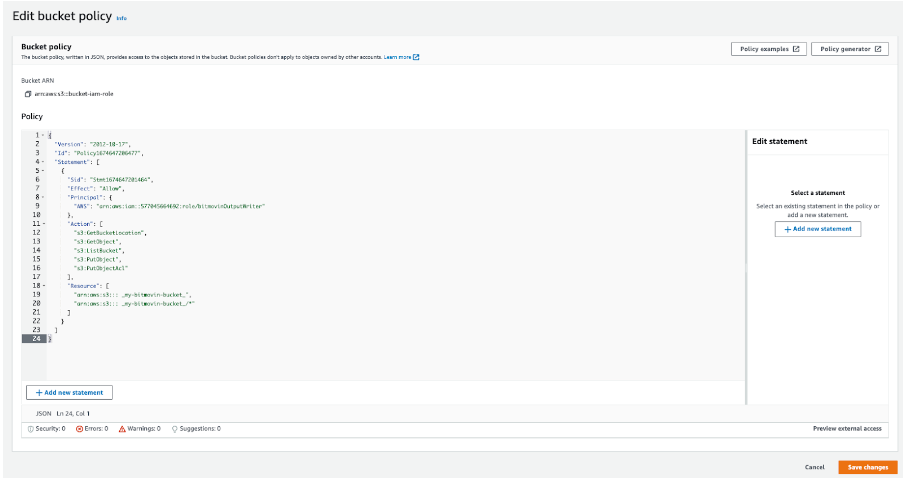Click the "Version": "2012-10-17" line
The width and height of the screenshot is (903, 478).
click(x=93, y=144)
